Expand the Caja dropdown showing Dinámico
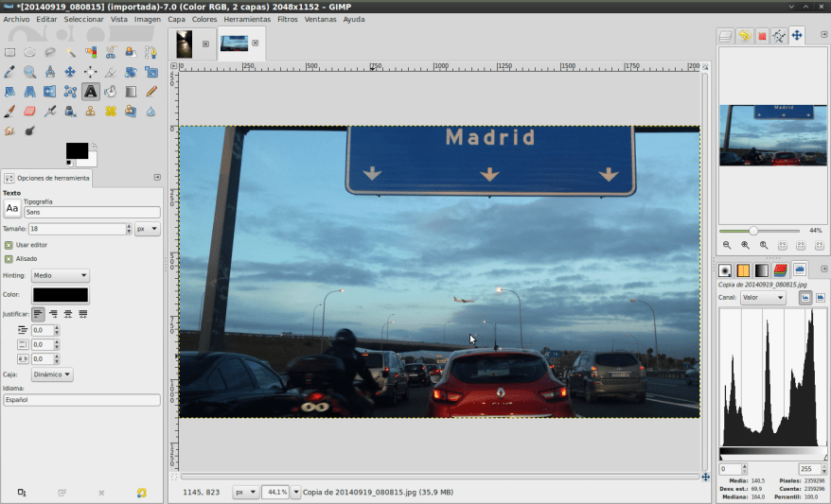The height and width of the screenshot is (504, 831). 52,374
